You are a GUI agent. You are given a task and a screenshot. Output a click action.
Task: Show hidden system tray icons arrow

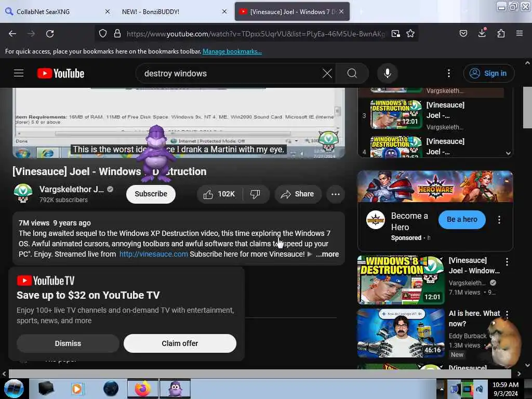pos(442,389)
